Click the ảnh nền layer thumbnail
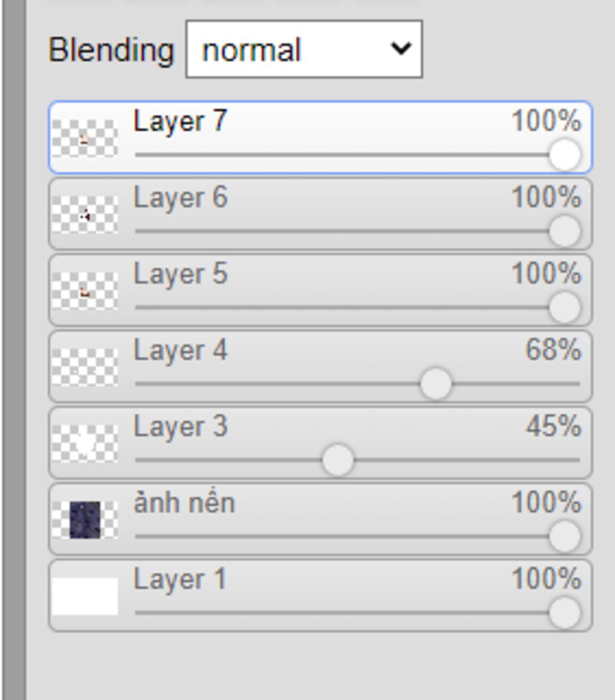 84,519
